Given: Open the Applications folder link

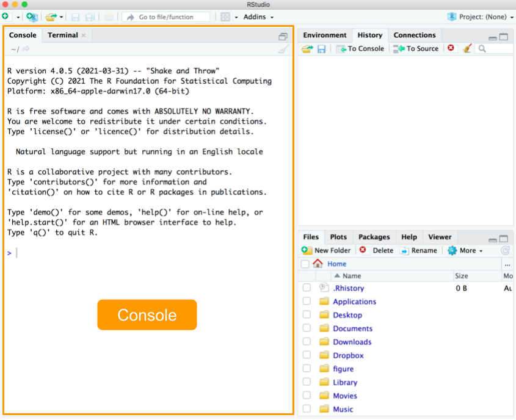Looking at the screenshot, I should tap(354, 302).
